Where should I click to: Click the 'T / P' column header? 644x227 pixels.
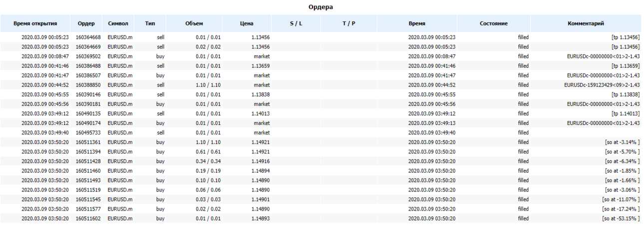click(349, 23)
